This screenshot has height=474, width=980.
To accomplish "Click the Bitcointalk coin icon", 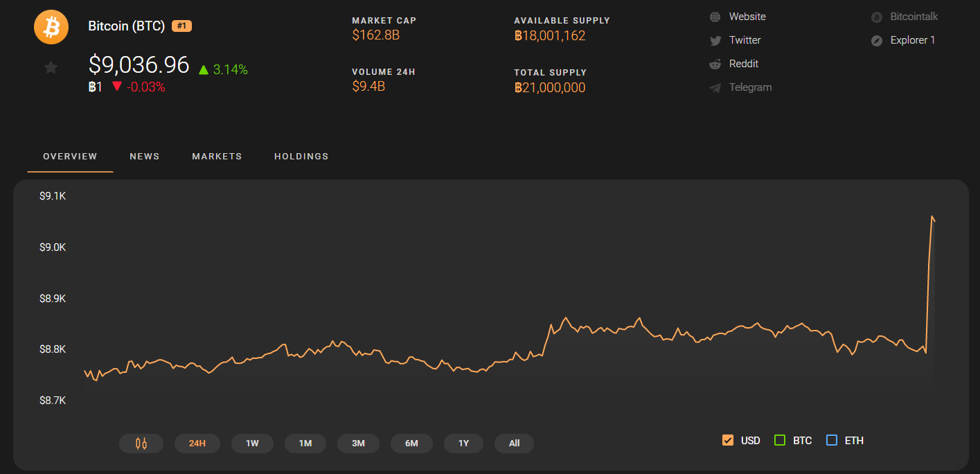I will (877, 17).
